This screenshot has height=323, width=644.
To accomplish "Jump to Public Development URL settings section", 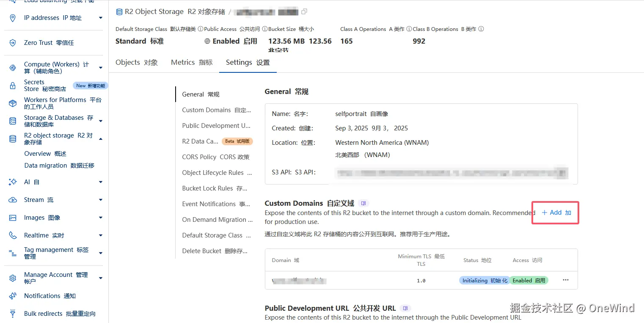I will click(217, 126).
